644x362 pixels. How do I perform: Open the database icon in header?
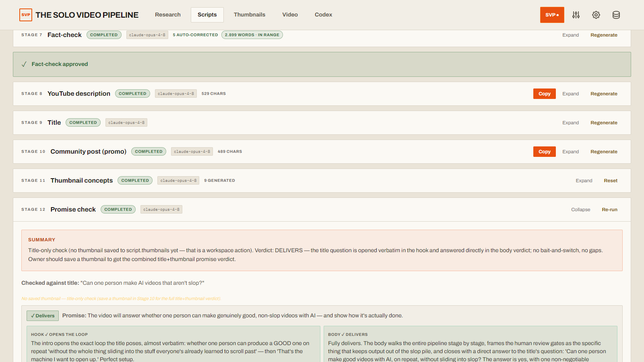tap(616, 15)
